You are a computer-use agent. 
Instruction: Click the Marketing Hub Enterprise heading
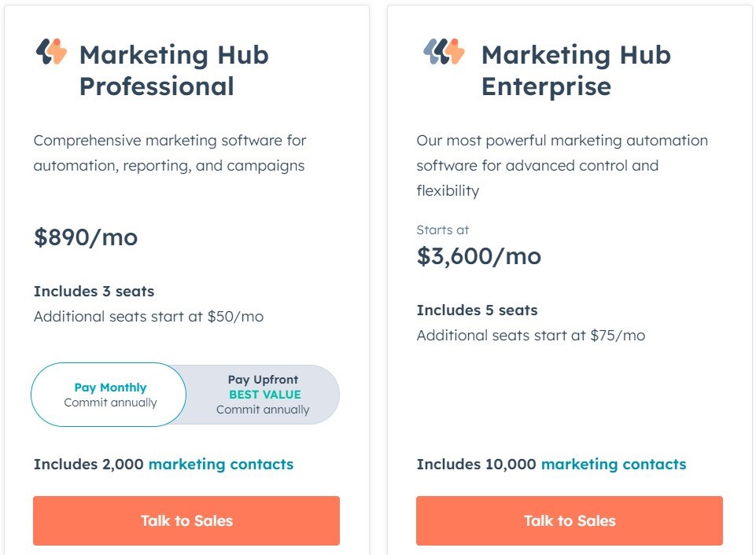(577, 71)
